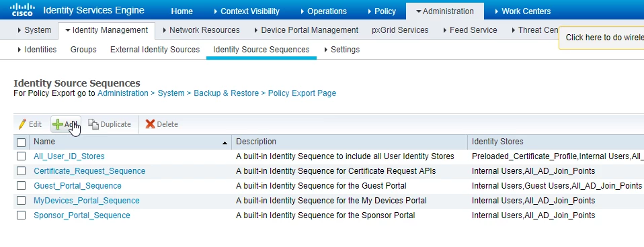Open the MyDevices_Portal_Sequence link
Screen dimensions: 644x247
(87, 200)
